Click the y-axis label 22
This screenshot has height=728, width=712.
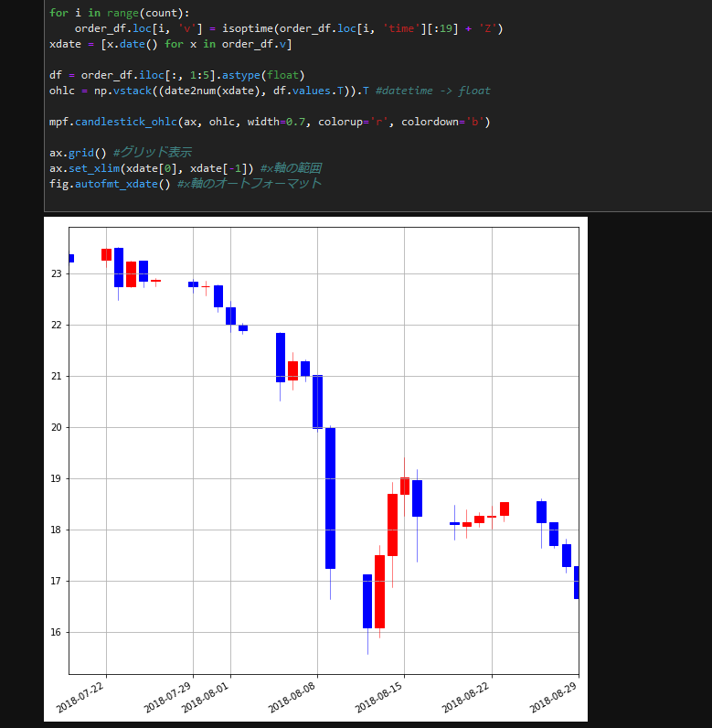56,325
